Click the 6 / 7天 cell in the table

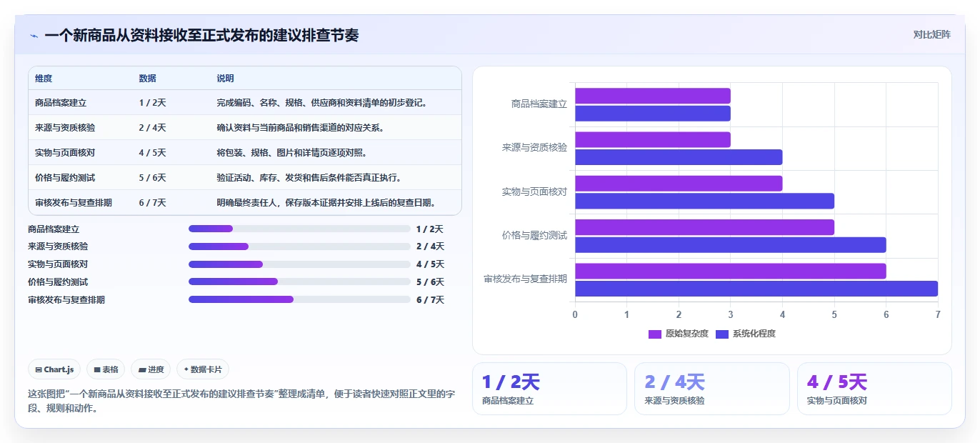click(x=153, y=202)
